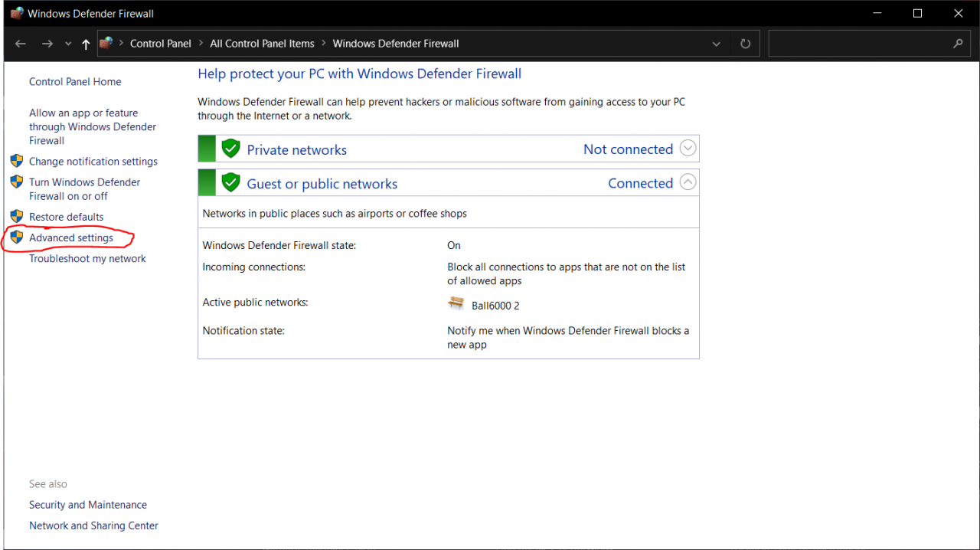The height and width of the screenshot is (550, 980).
Task: Click the Back navigation arrow
Action: 21,44
